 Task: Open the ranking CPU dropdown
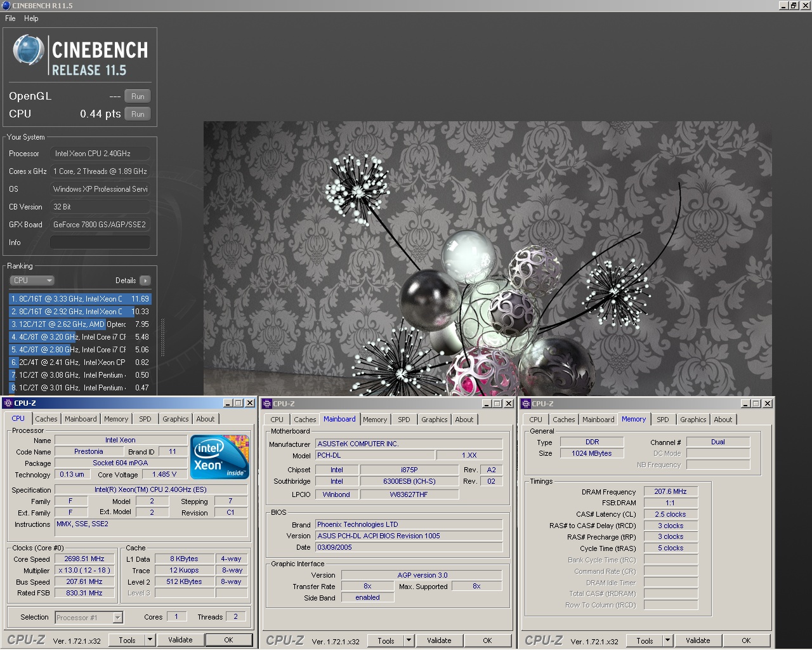click(32, 281)
